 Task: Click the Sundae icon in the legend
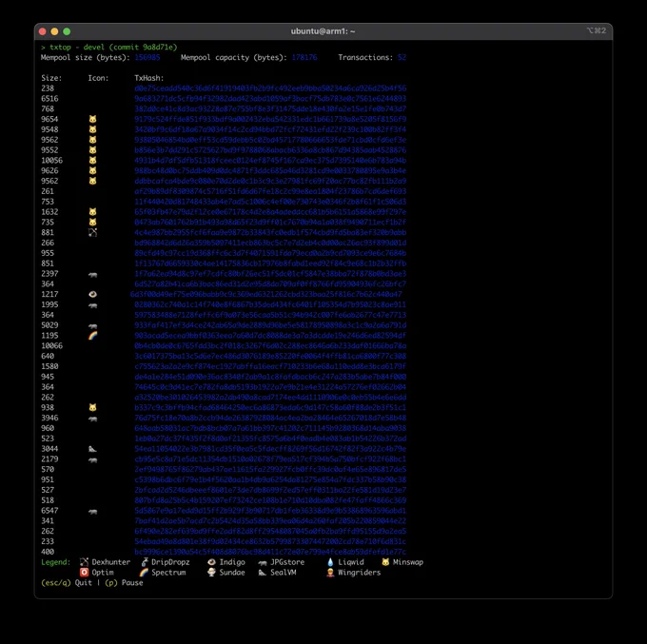tap(211, 573)
